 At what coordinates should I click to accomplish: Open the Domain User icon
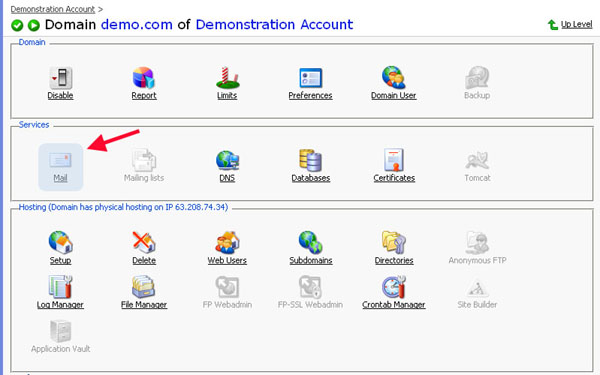click(393, 78)
